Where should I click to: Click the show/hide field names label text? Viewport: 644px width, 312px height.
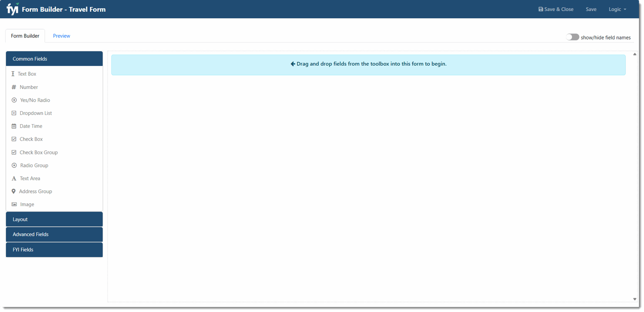point(606,37)
